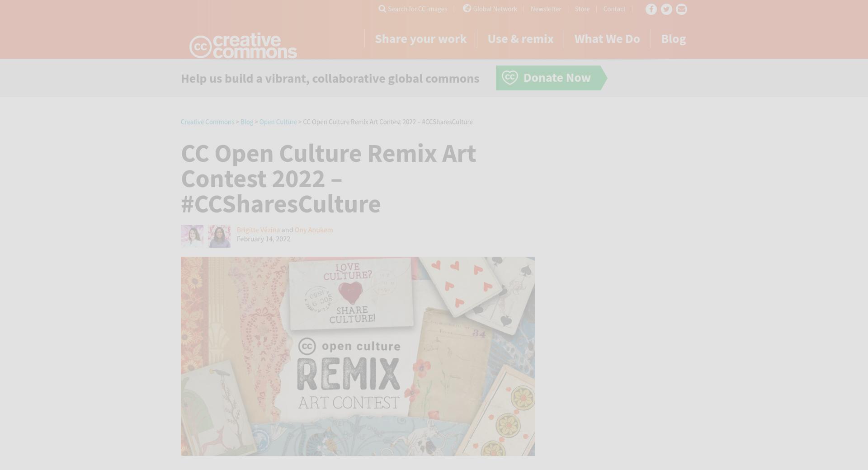This screenshot has height=470, width=868.
Task: Open the Contact link
Action: (x=614, y=9)
